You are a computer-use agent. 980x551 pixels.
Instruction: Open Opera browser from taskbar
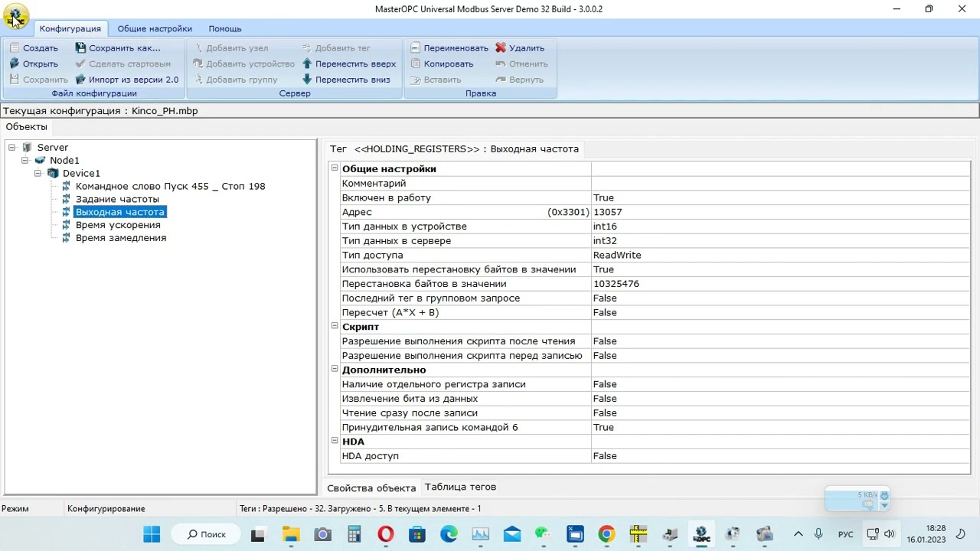click(x=386, y=534)
